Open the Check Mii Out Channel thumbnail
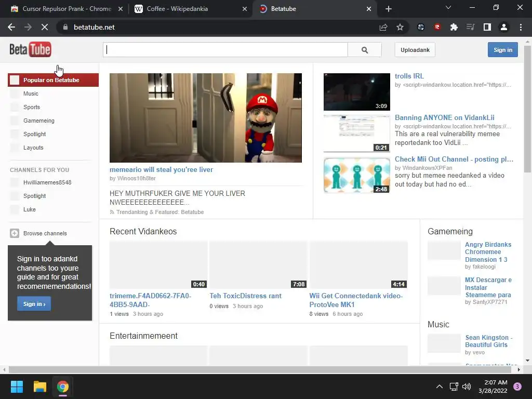Viewport: 532px width, 399px height. (357, 175)
